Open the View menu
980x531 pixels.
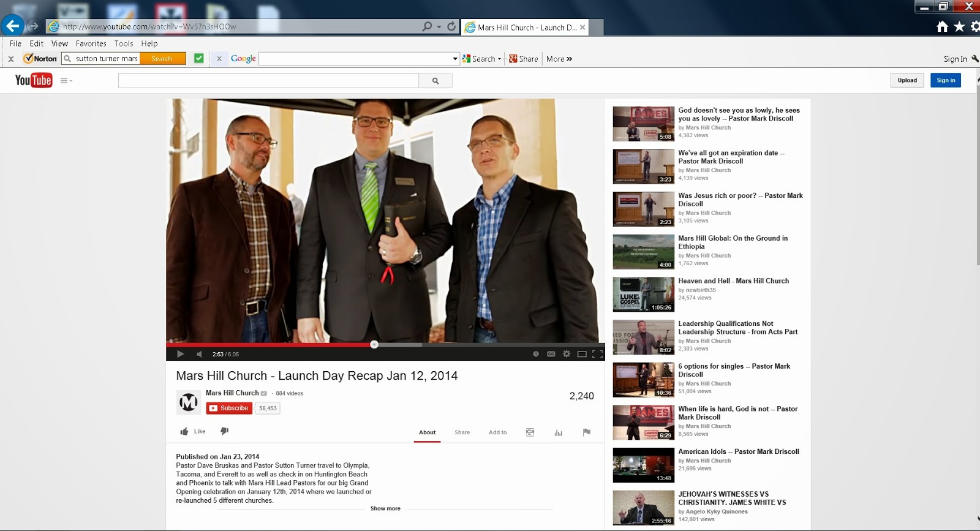[x=59, y=43]
